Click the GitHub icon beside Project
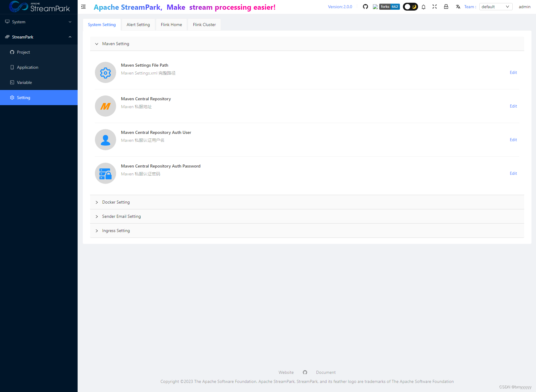Screen dimensions: 536x392 [x=12, y=52]
